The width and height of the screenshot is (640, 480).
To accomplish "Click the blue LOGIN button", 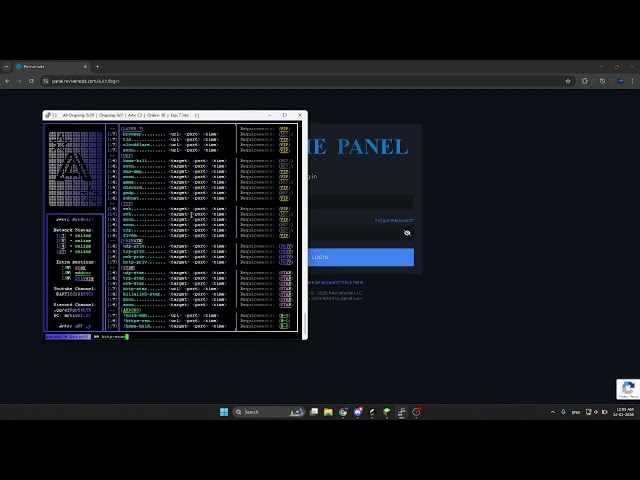I will 361,257.
